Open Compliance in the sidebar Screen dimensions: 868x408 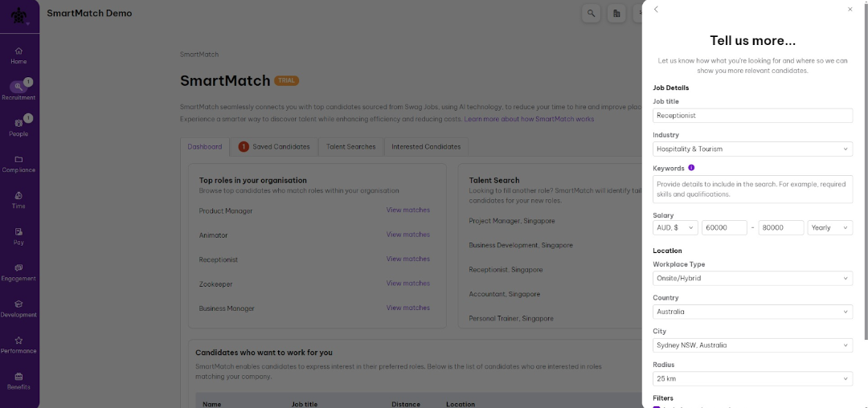click(x=18, y=164)
